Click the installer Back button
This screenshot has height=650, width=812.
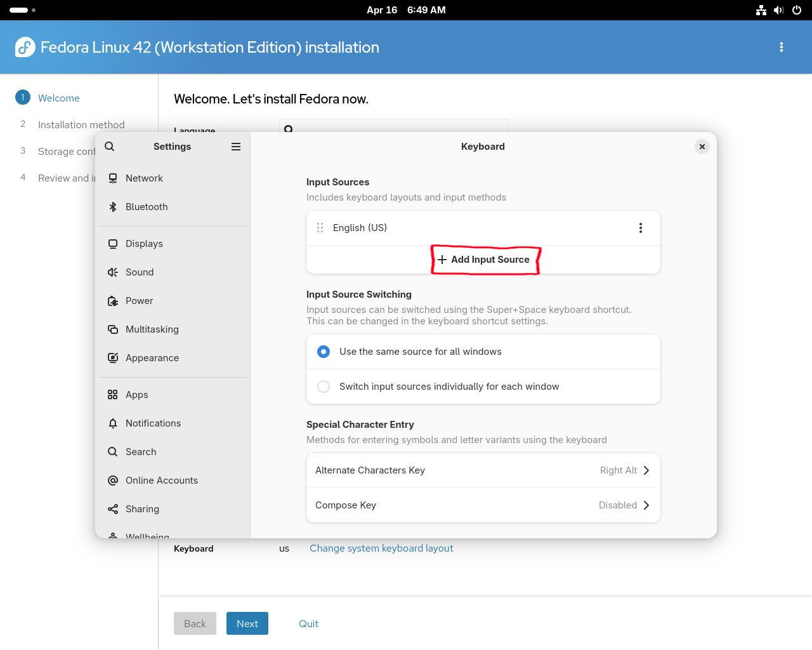coord(195,623)
